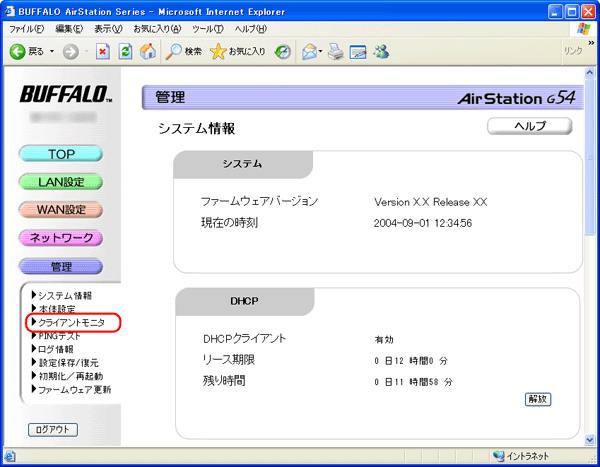Minimize the Internet Explorer window

[x=555, y=12]
